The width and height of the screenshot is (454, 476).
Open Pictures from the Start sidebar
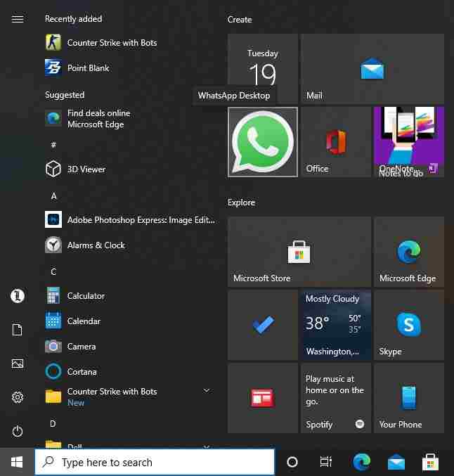click(18, 364)
